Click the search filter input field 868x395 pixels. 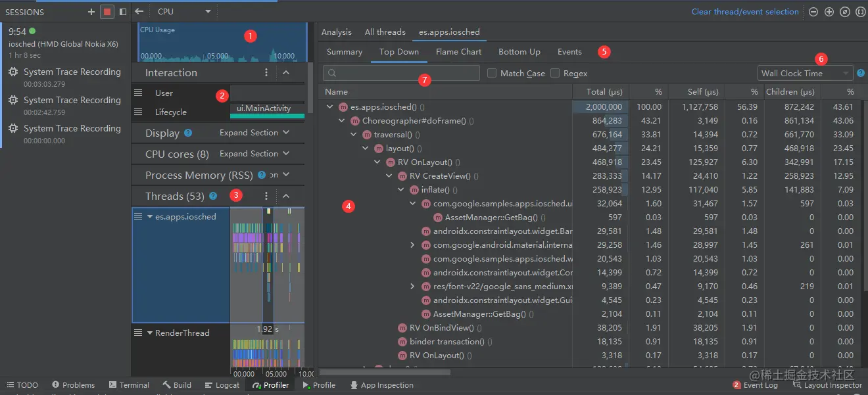pos(401,73)
